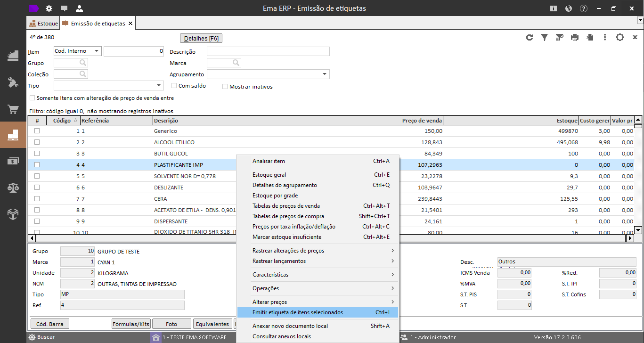Check the row checkbox for BUTIL GLICOL
The image size is (644, 343).
[x=37, y=154]
